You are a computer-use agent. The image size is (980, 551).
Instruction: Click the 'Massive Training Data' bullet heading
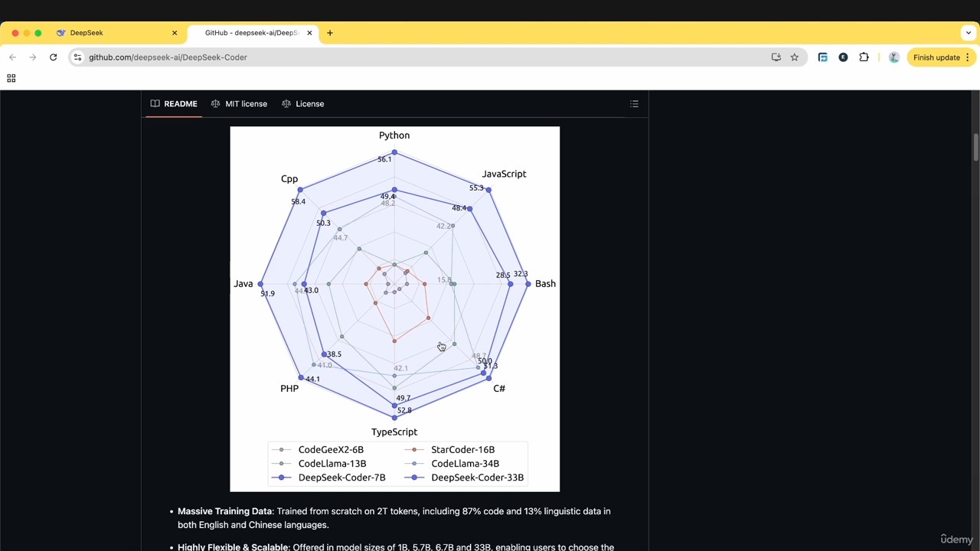pyautogui.click(x=225, y=511)
